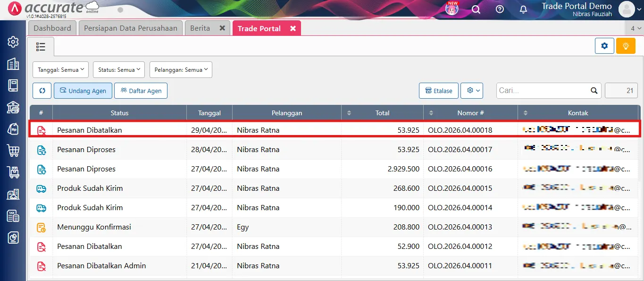The image size is (644, 281).
Task: Click total 2.929.500 cell
Action: coord(382,169)
